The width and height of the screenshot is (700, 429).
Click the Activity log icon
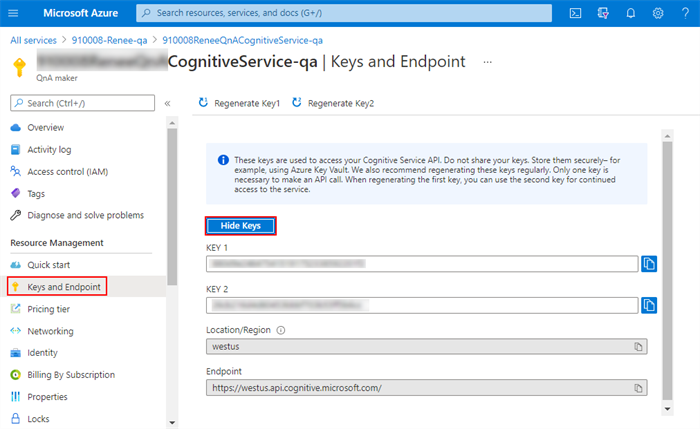16,150
